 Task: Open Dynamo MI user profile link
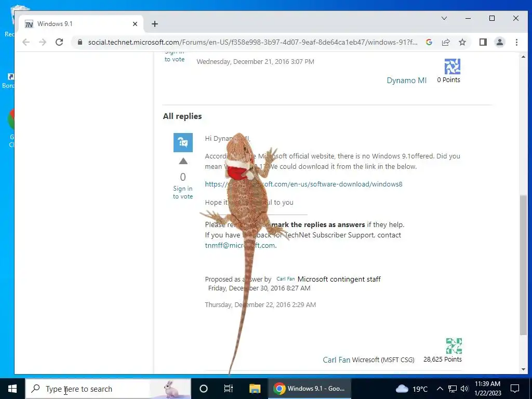click(406, 81)
